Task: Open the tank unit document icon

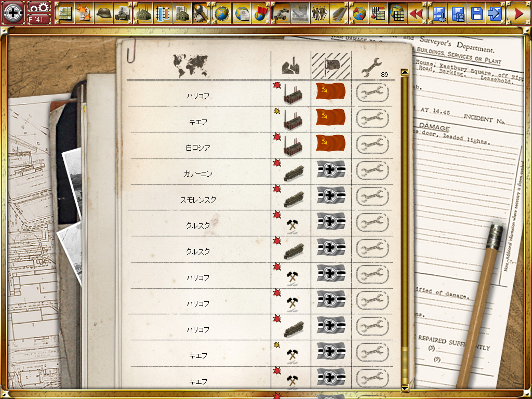Action: click(123, 13)
